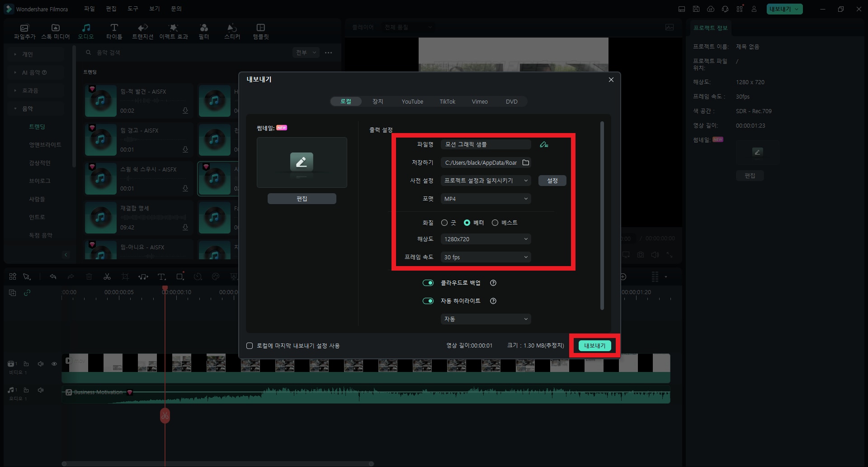Switch to the YouTube export tab

click(x=412, y=101)
